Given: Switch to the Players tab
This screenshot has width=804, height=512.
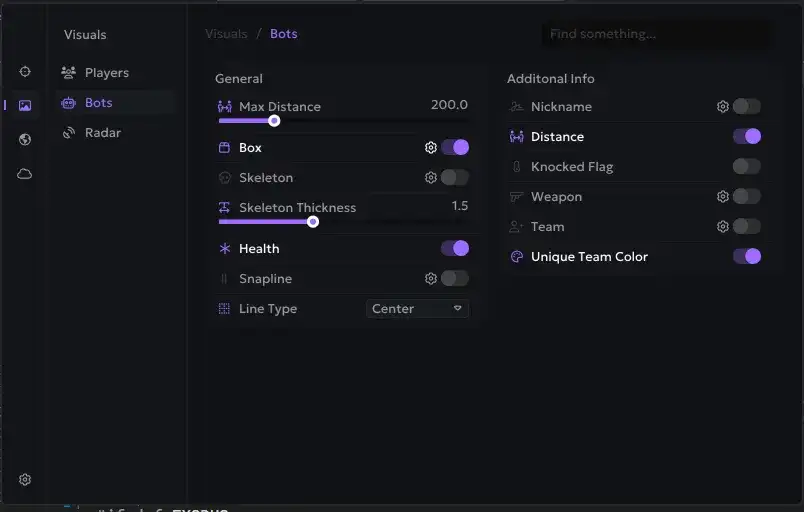Looking at the screenshot, I should [106, 73].
